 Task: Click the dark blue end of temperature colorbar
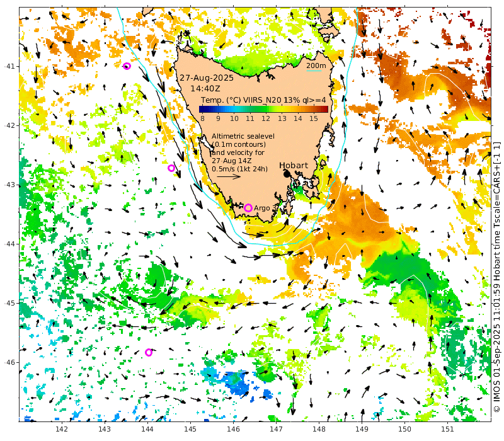202,109
